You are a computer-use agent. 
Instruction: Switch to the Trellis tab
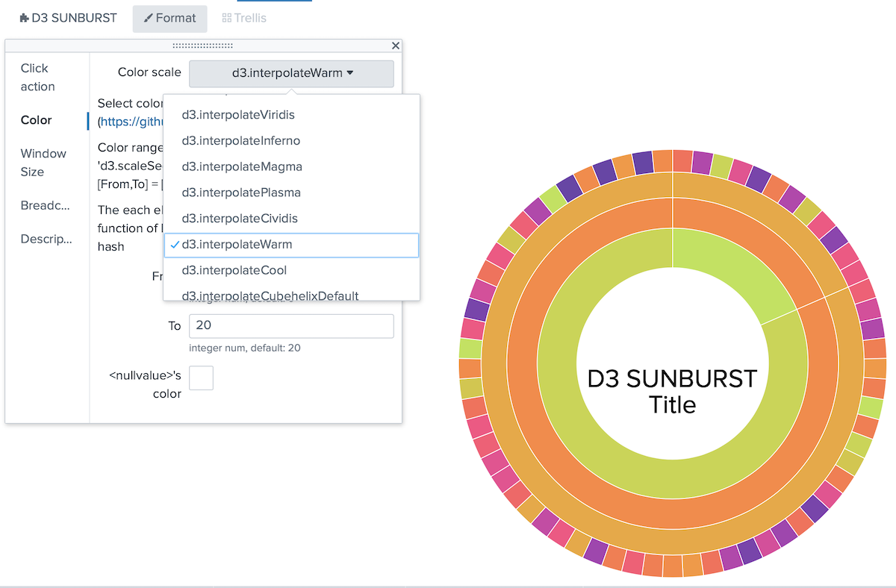click(244, 18)
